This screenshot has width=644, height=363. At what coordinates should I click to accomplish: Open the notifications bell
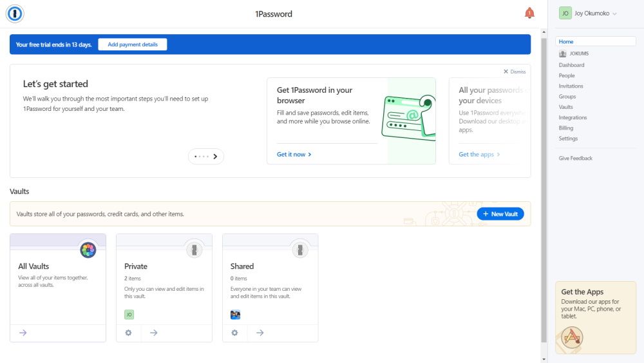pos(529,13)
